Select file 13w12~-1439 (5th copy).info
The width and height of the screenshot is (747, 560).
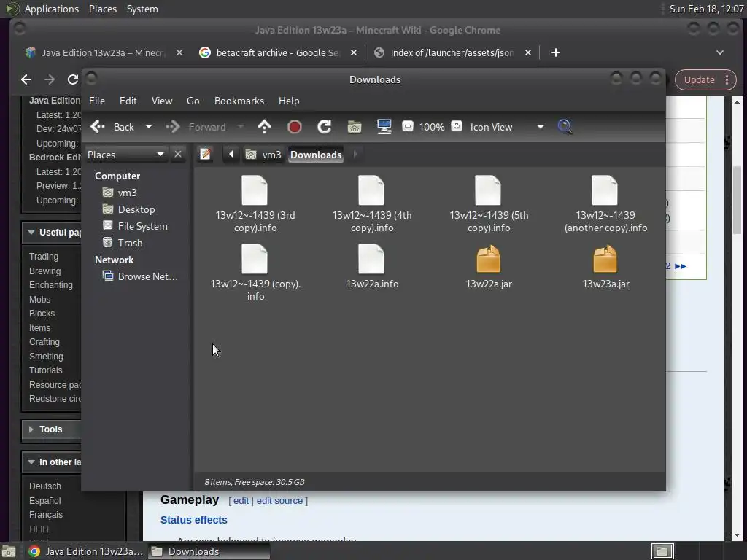pos(488,204)
